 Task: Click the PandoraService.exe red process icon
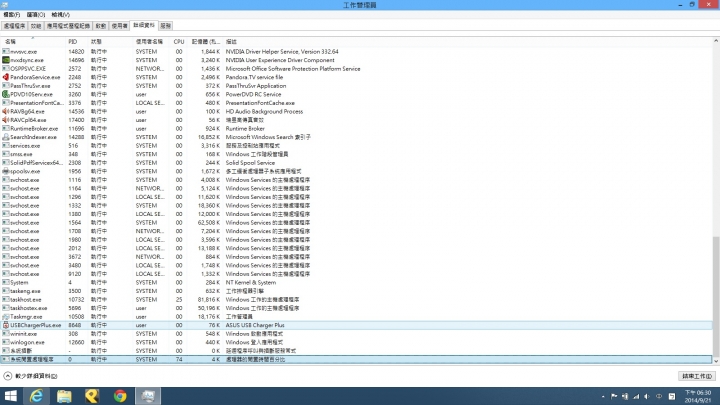(6, 77)
